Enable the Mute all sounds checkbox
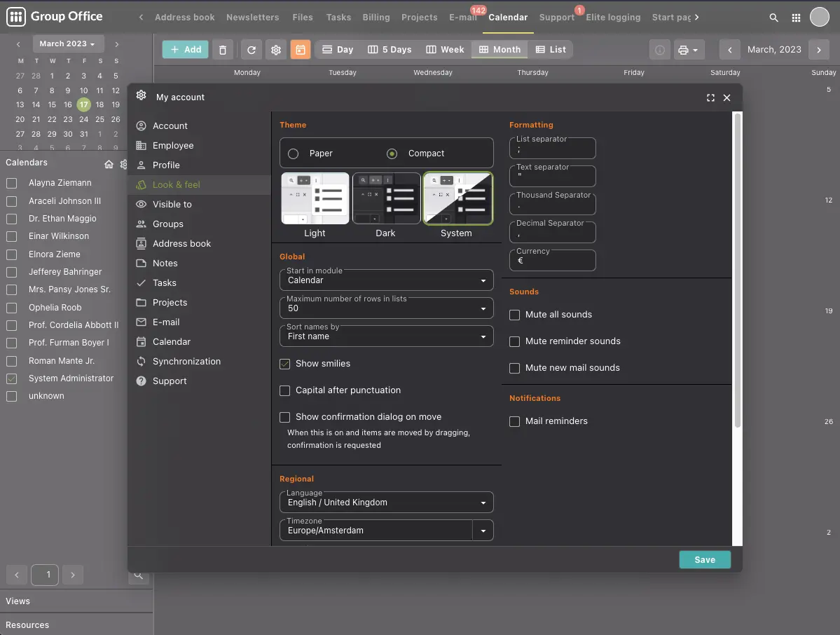The image size is (840, 635). (x=515, y=315)
